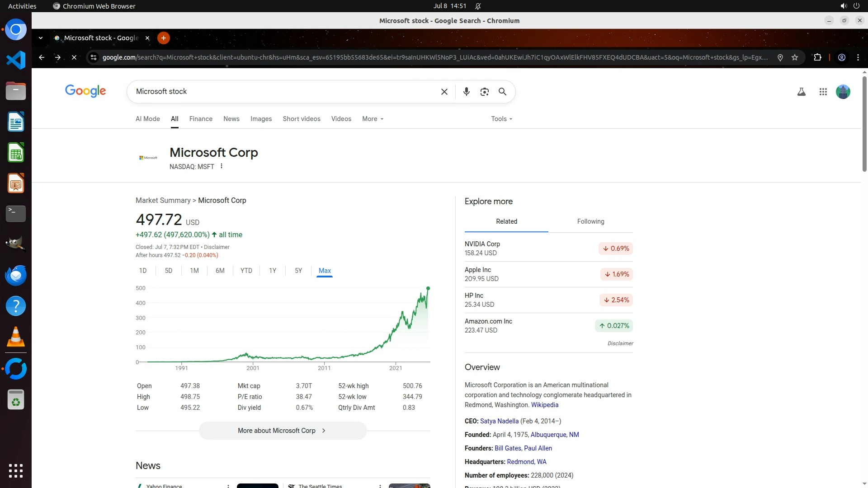Open the Tools dropdown
Image resolution: width=868 pixels, height=488 pixels.
[501, 119]
